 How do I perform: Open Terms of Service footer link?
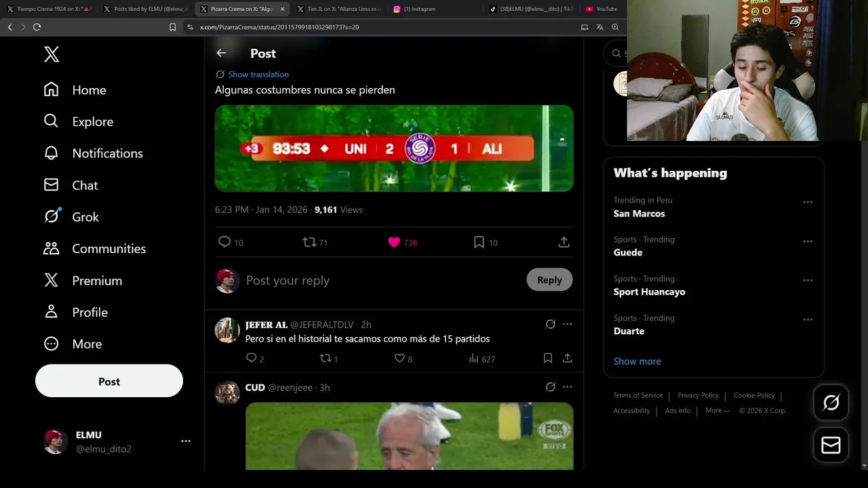point(638,395)
